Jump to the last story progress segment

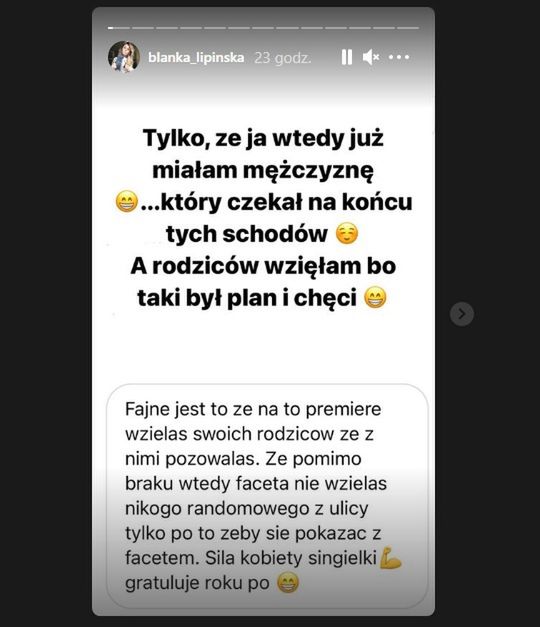[x=408, y=28]
